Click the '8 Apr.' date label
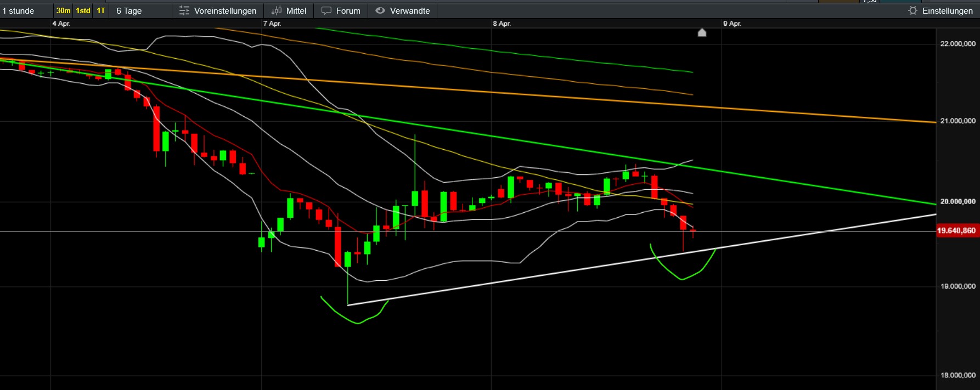Image resolution: width=980 pixels, height=390 pixels. [502, 24]
